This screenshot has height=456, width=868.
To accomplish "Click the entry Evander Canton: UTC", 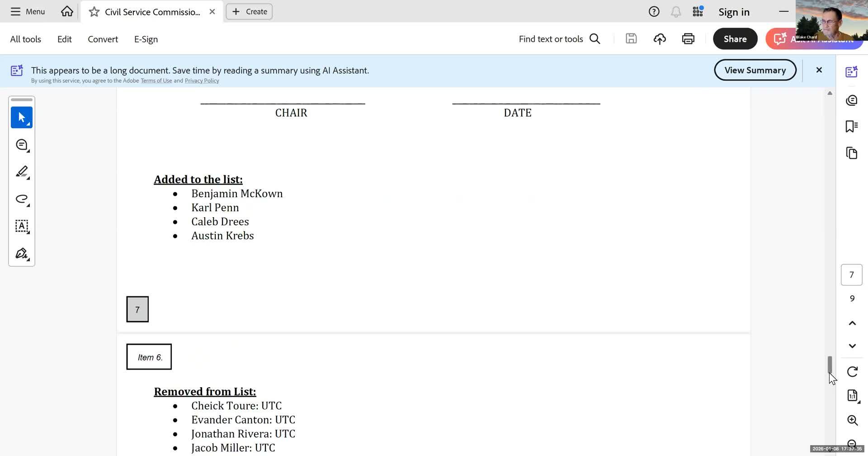I will point(243,420).
